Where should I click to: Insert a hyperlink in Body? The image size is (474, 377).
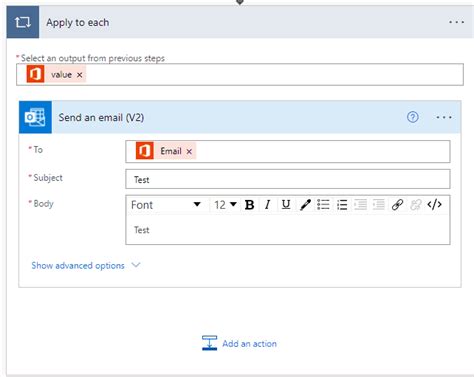pyautogui.click(x=397, y=205)
